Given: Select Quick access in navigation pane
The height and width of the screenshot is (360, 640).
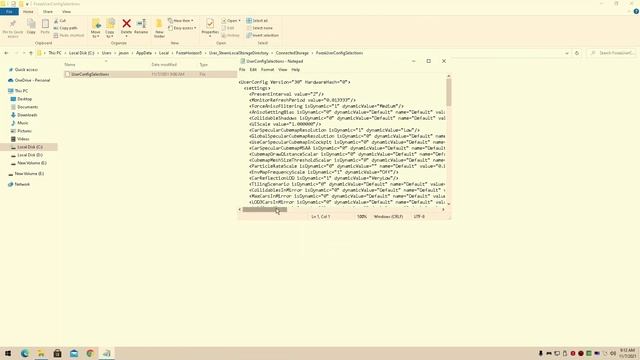Looking at the screenshot, I should click(x=26, y=70).
